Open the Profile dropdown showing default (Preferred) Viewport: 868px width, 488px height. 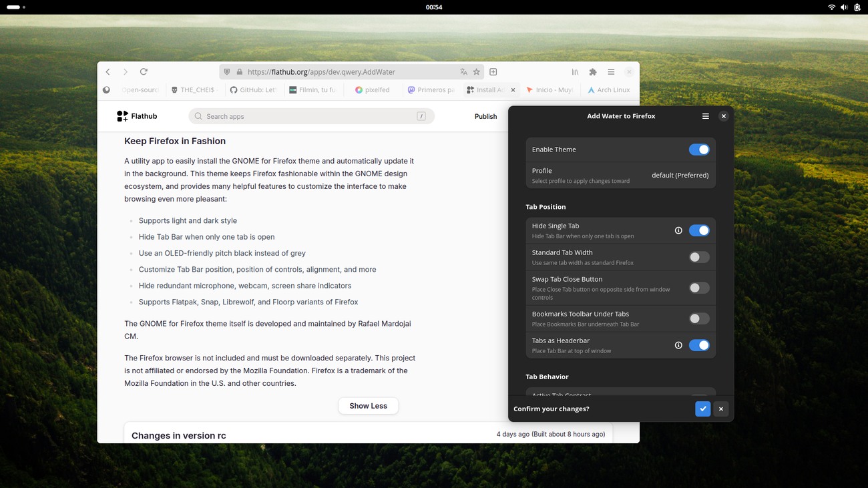tap(621, 176)
